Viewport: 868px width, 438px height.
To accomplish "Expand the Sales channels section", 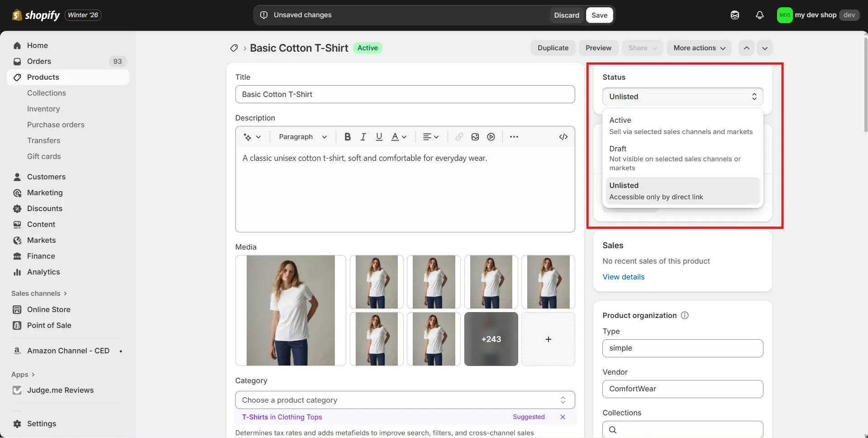I will pos(39,293).
